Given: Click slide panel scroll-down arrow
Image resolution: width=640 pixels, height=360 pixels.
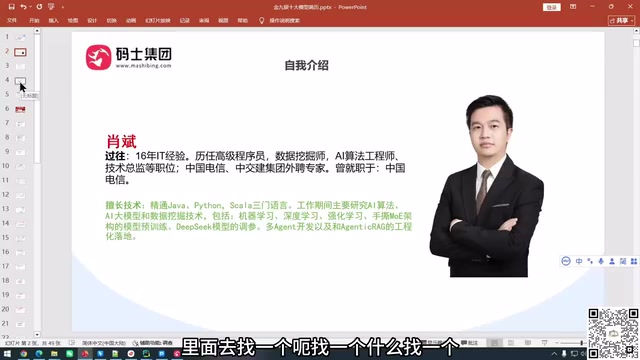Looking at the screenshot, I should click(37, 335).
